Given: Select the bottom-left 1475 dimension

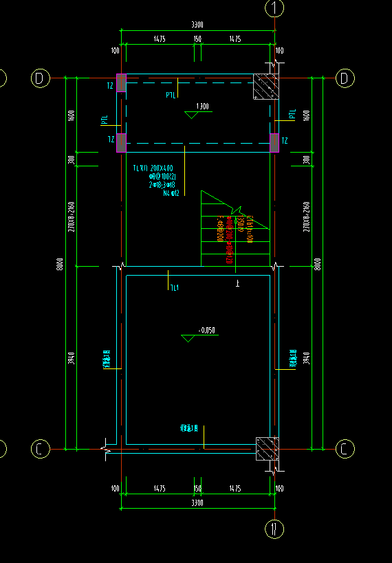Looking at the screenshot, I should [x=160, y=489].
